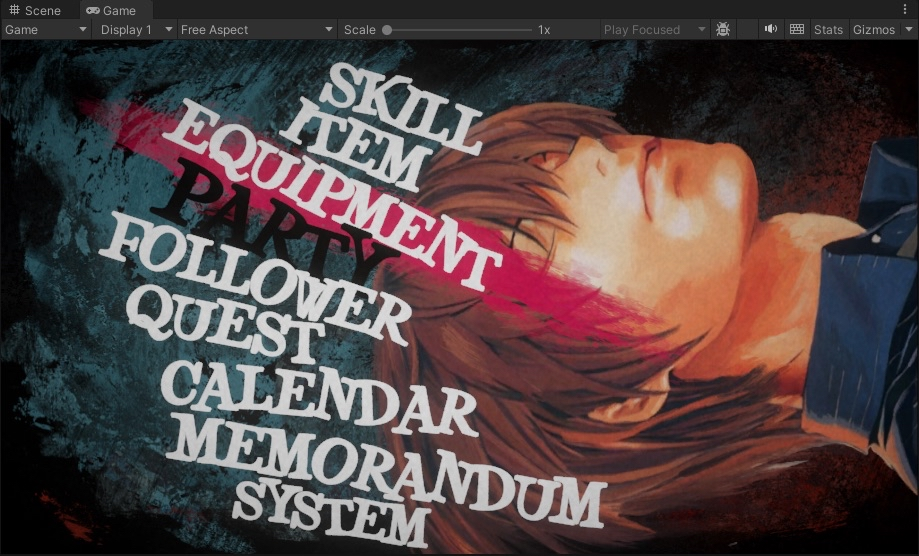The width and height of the screenshot is (919, 556).
Task: Toggle the Stats overlay button
Action: pos(828,30)
